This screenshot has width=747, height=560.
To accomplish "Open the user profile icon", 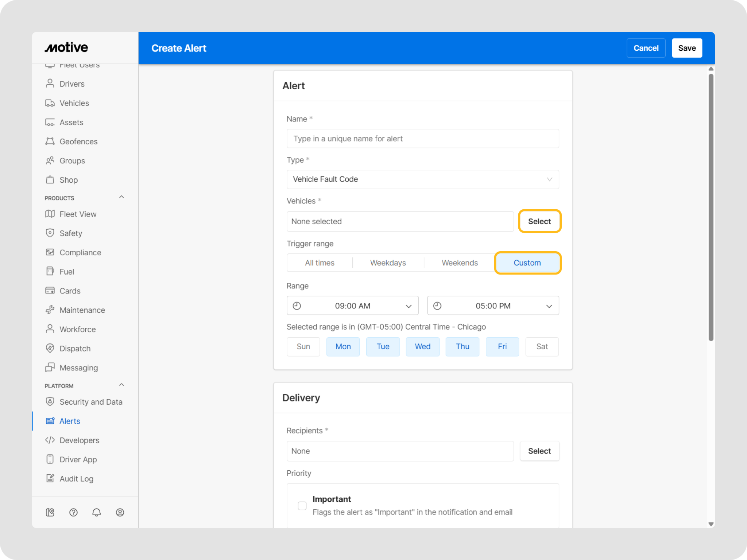I will click(x=120, y=512).
